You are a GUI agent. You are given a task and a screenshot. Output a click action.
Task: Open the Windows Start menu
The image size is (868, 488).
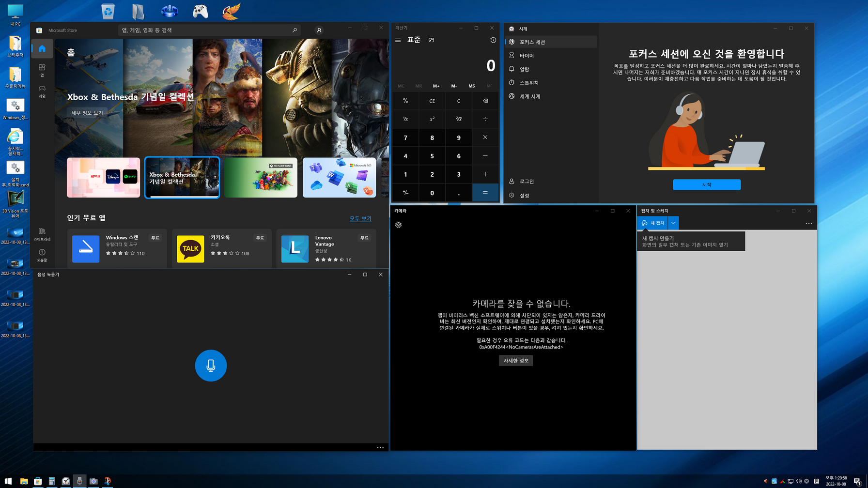pyautogui.click(x=8, y=481)
